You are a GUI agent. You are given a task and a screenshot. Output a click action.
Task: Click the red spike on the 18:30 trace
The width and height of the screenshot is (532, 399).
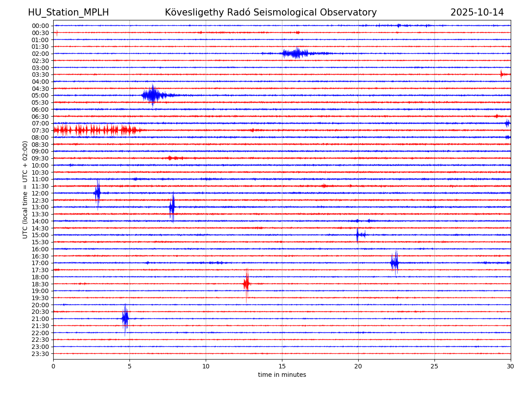(246, 284)
